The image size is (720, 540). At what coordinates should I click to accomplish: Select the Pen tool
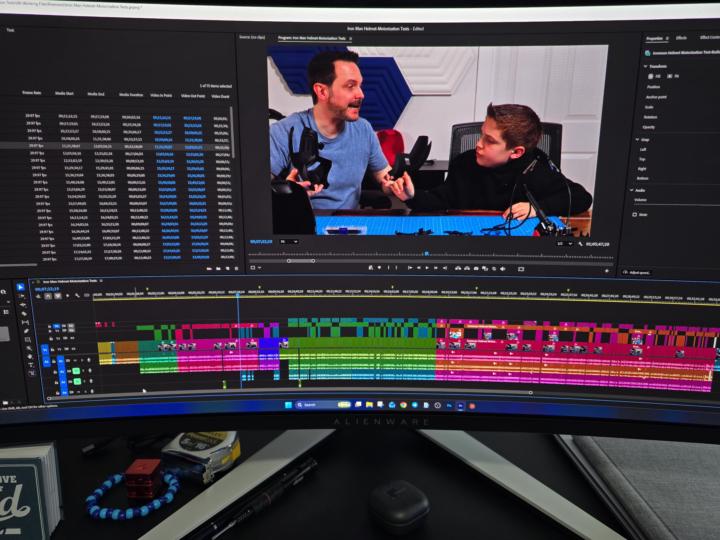[x=27, y=331]
